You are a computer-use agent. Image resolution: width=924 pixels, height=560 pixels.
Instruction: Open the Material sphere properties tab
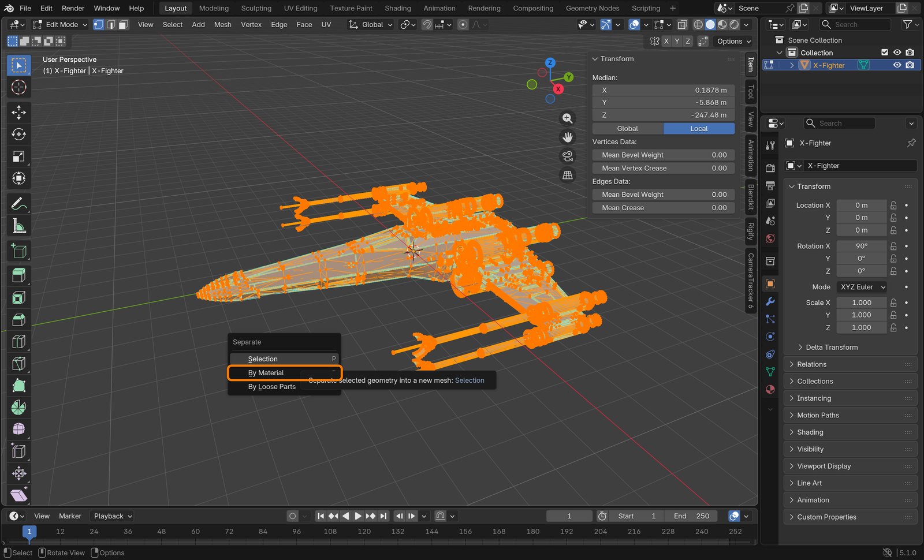(x=770, y=389)
